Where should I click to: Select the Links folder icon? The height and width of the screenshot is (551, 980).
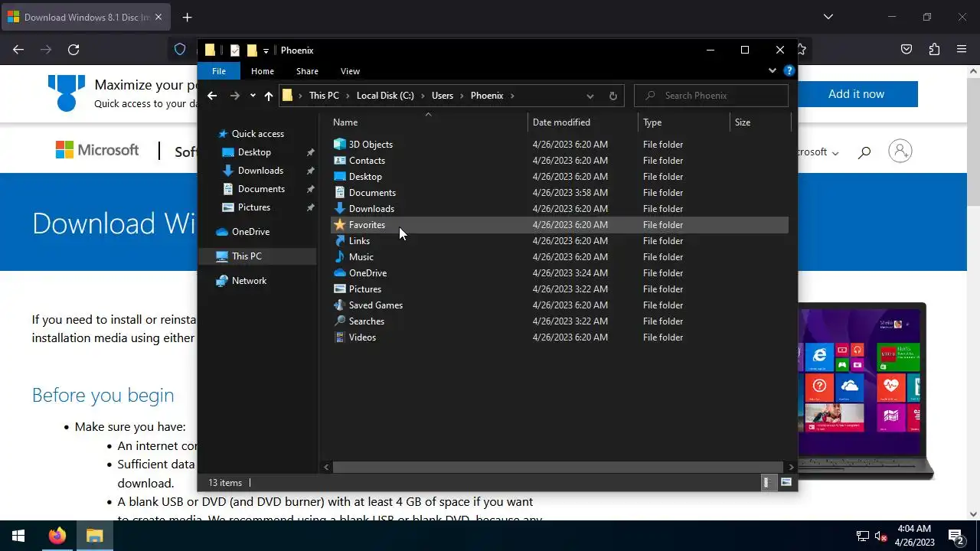tap(340, 240)
